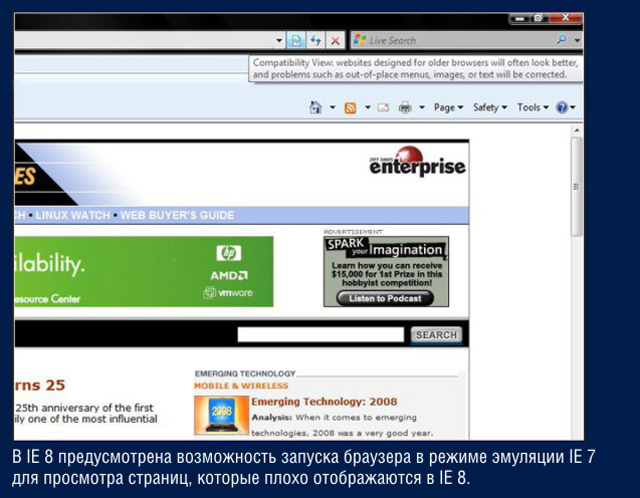The image size is (640, 498).
Task: Toggle the Compatibility View button
Action: [296, 40]
